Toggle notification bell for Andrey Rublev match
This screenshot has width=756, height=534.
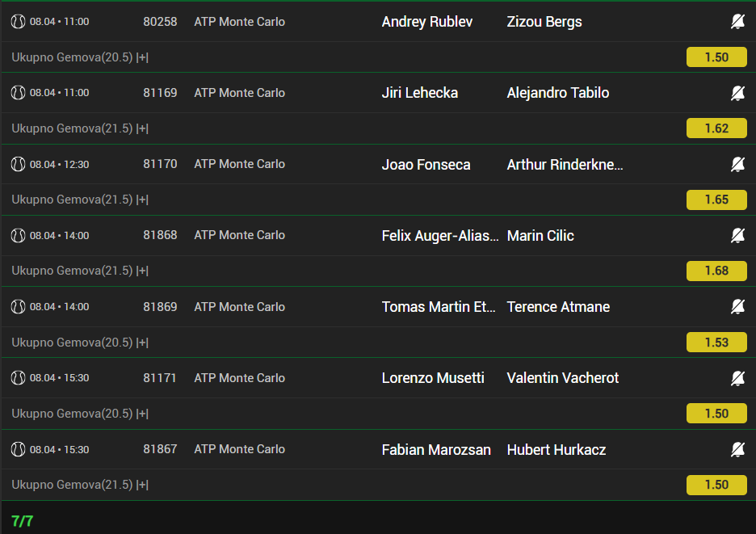737,22
